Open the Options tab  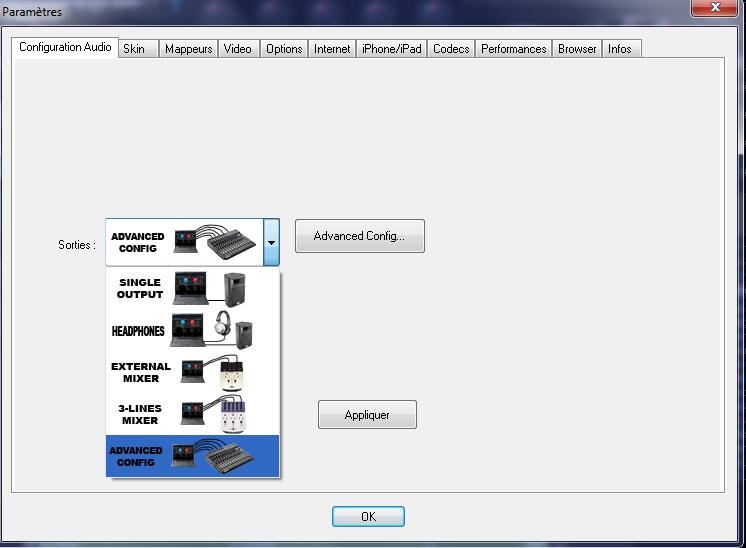click(x=284, y=49)
